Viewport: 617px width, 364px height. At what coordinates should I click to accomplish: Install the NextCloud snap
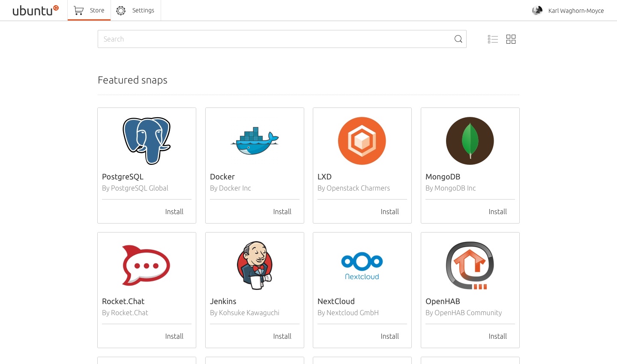390,336
